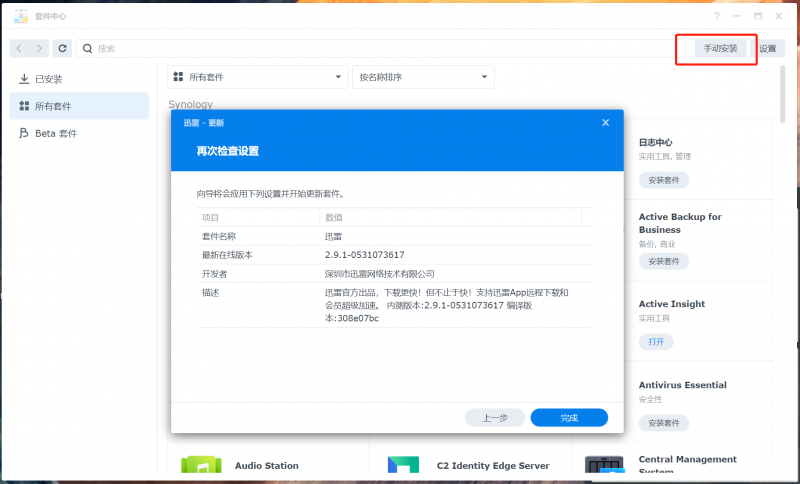
Task: Click the grid icon beside 所有套件 sidebar
Action: click(24, 106)
